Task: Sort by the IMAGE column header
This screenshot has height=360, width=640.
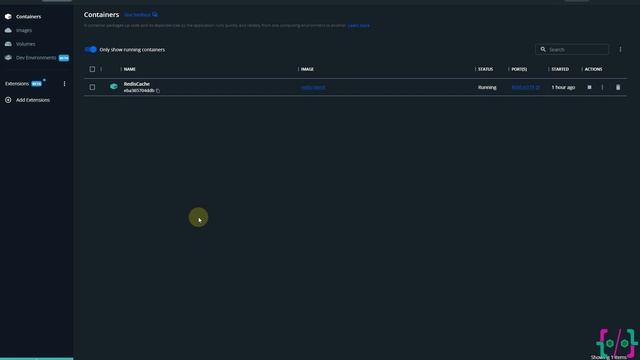Action: [307, 69]
